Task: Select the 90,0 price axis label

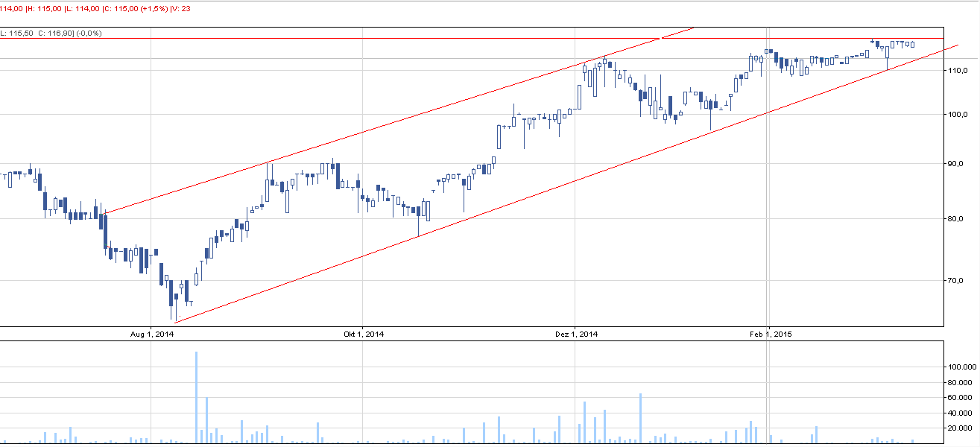Action: pyautogui.click(x=956, y=164)
